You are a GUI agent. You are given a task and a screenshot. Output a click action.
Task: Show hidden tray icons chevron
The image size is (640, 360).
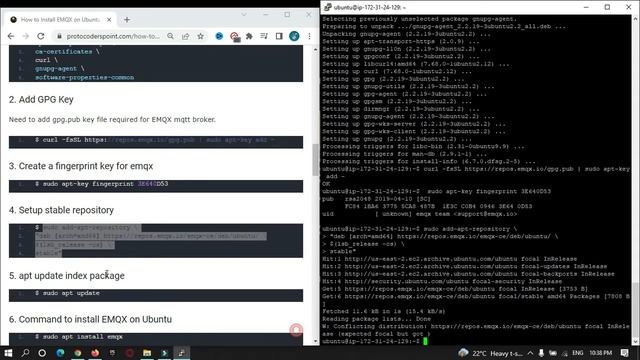530,353
